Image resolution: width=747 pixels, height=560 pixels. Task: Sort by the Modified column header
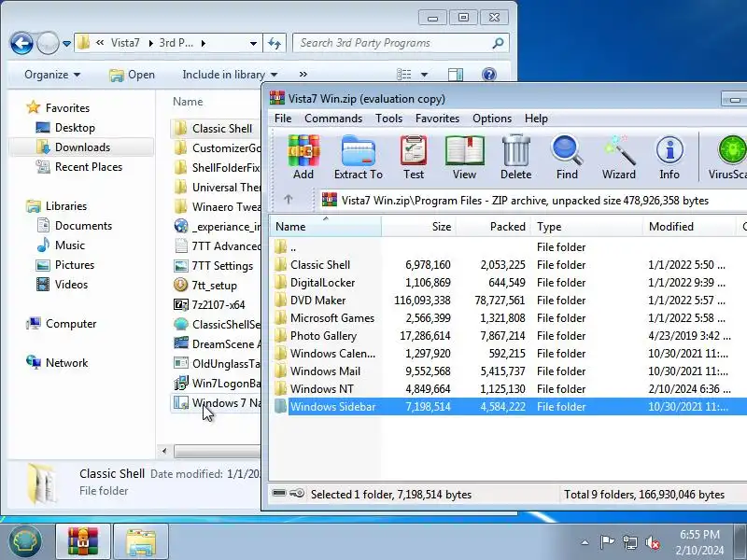pos(690,226)
